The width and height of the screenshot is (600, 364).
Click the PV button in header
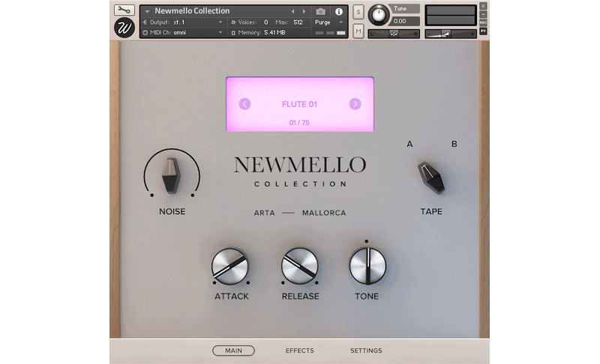[x=483, y=31]
